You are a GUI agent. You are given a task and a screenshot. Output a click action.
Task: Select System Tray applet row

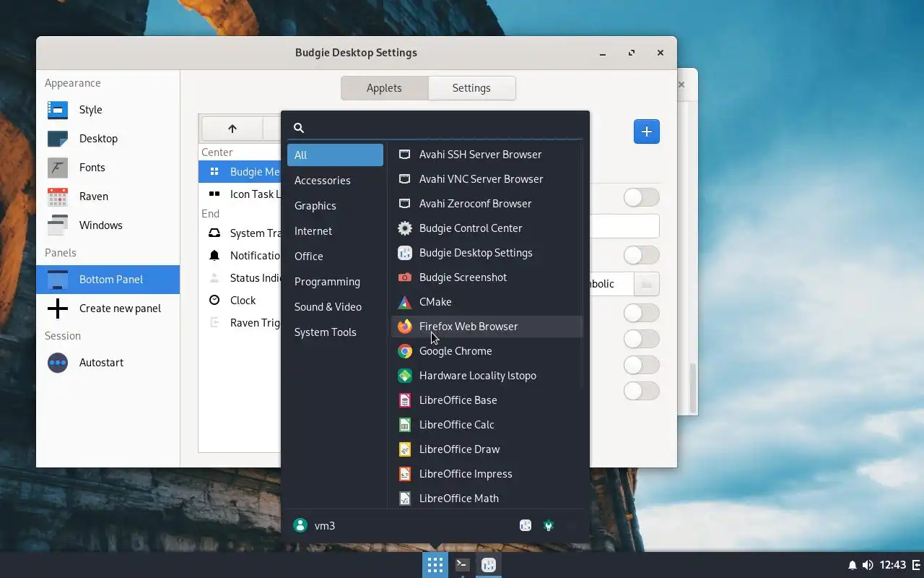point(240,233)
